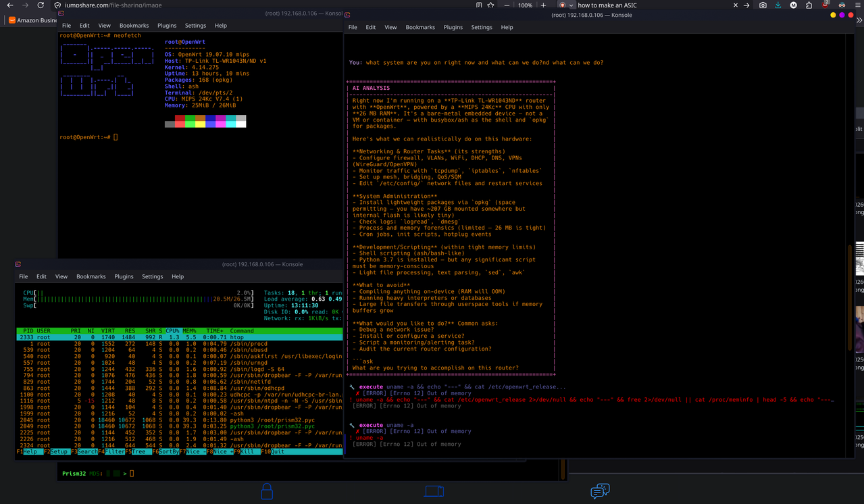The width and height of the screenshot is (864, 504).
Task: Select the htop row for /usr/sbin/odhcpd
Action: point(179,388)
